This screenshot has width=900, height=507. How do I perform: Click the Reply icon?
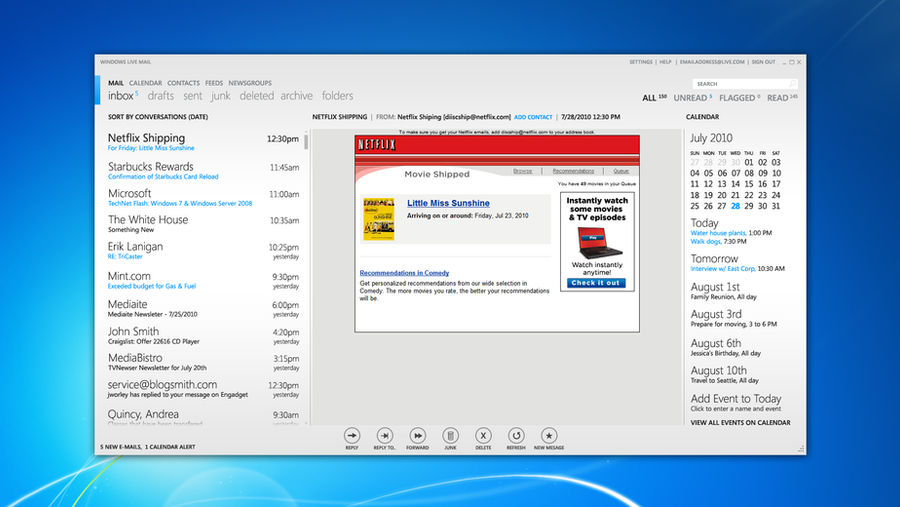(352, 436)
